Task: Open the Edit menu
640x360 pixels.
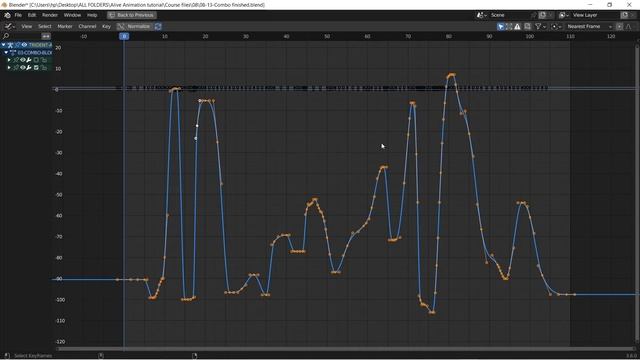Action: [32, 15]
